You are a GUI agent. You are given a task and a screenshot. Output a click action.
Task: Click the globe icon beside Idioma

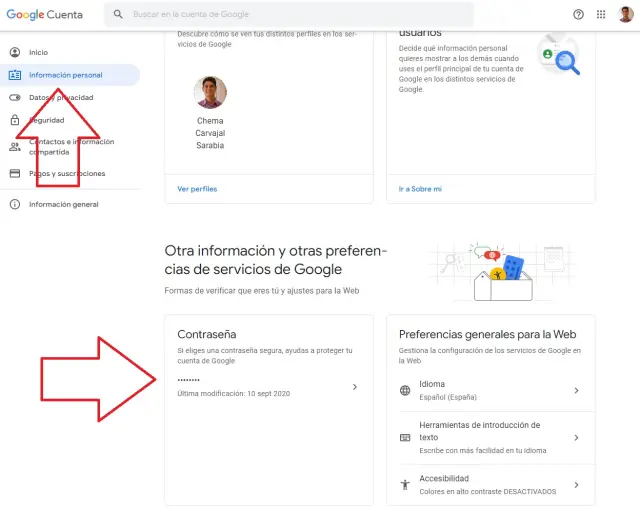405,390
